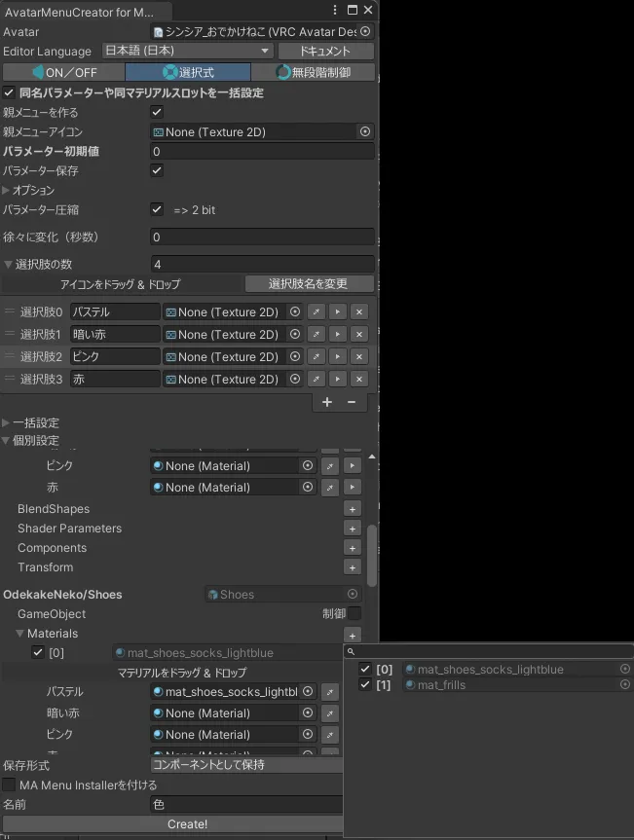This screenshot has height=840, width=634.
Task: Click the plus button next to Shader Parameters
Action: pos(353,529)
